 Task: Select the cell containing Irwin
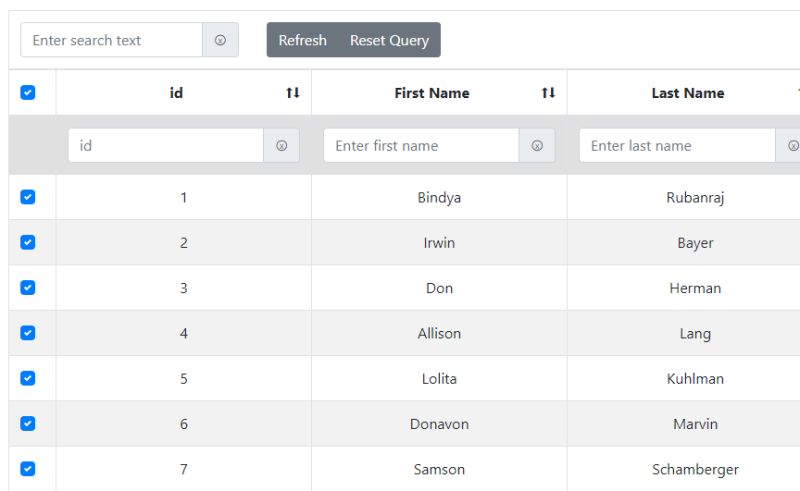(x=439, y=242)
